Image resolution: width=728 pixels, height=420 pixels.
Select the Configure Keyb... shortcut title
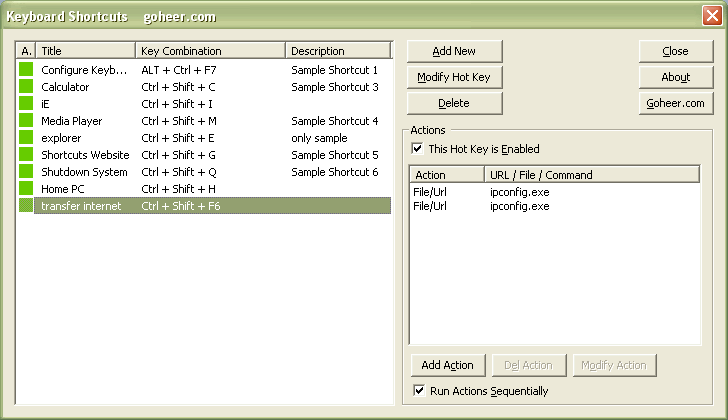84,70
